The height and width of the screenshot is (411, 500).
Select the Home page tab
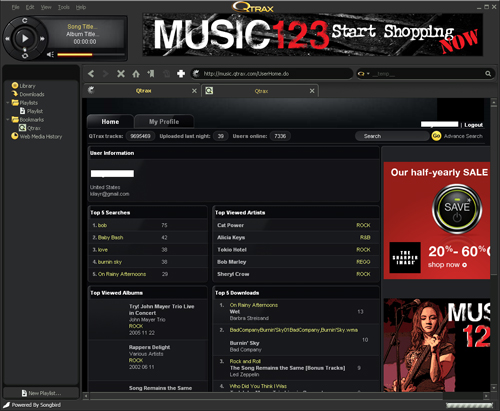point(110,122)
